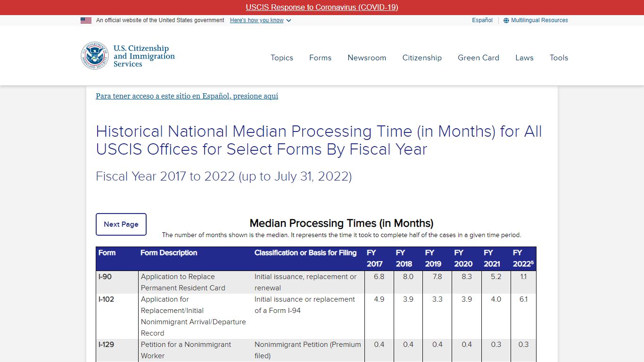This screenshot has width=644, height=362.
Task: Click the FY 2022 column header
Action: (x=523, y=258)
